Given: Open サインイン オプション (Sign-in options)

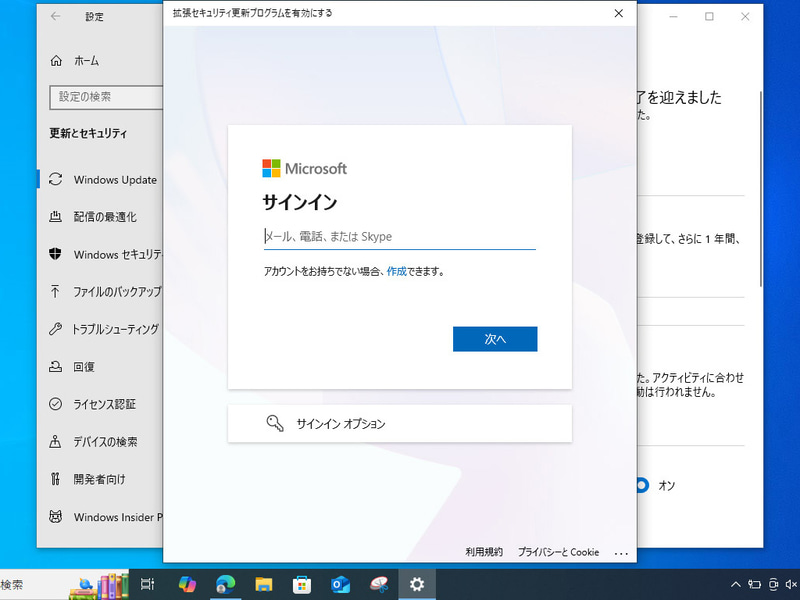Looking at the screenshot, I should (399, 424).
